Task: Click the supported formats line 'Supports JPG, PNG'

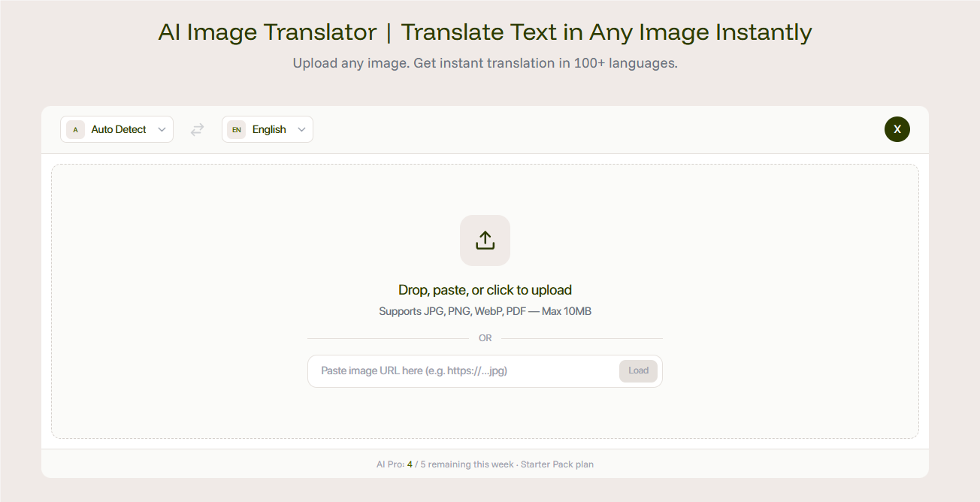Action: click(x=485, y=311)
